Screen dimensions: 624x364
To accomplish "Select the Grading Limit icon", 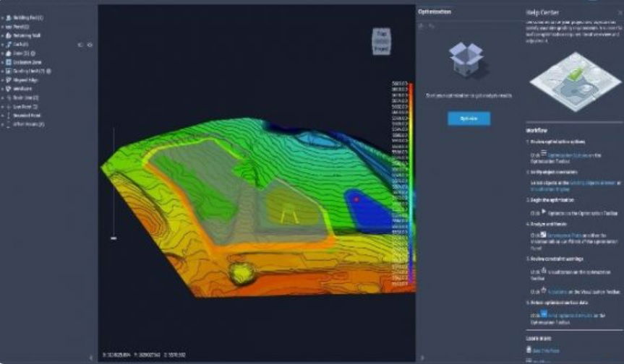I will (x=9, y=71).
